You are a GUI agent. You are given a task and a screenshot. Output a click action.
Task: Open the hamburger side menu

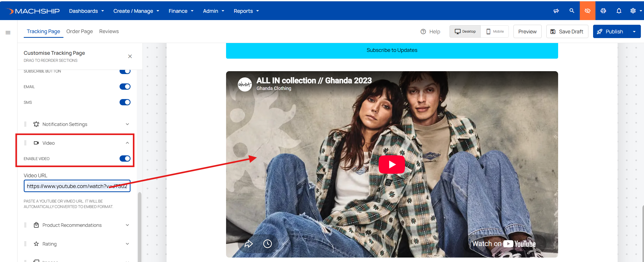tap(8, 33)
